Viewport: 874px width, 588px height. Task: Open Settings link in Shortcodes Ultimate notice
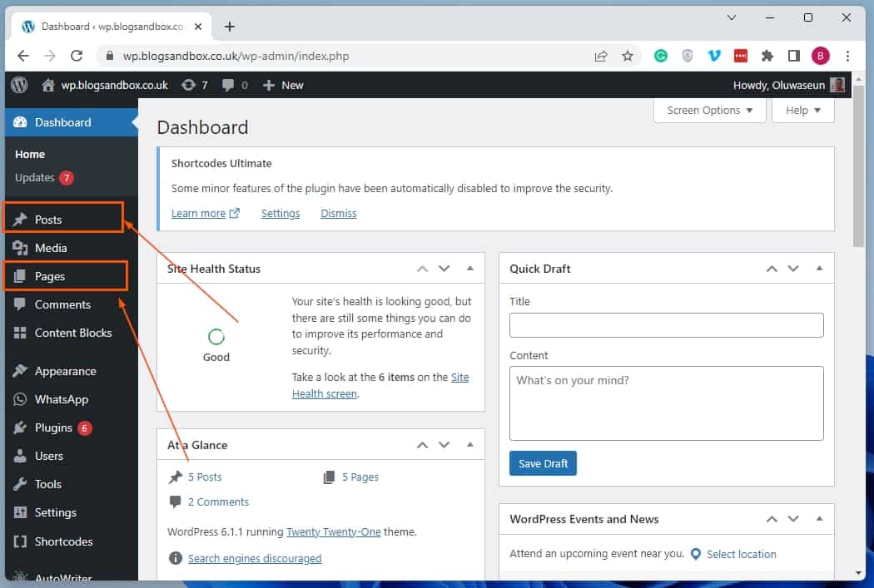tap(281, 213)
